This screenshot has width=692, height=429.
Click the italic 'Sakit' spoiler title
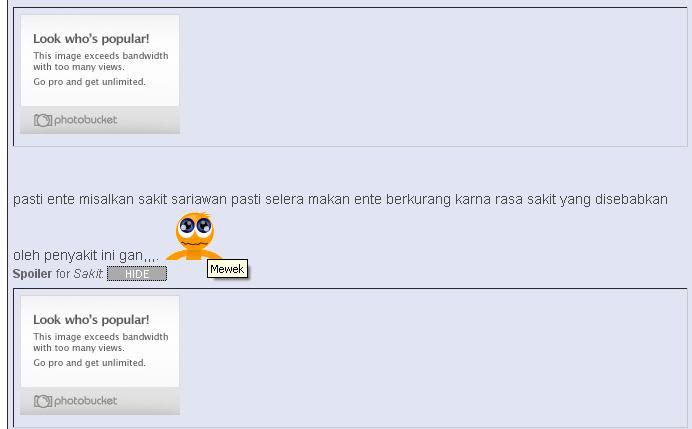(88, 274)
